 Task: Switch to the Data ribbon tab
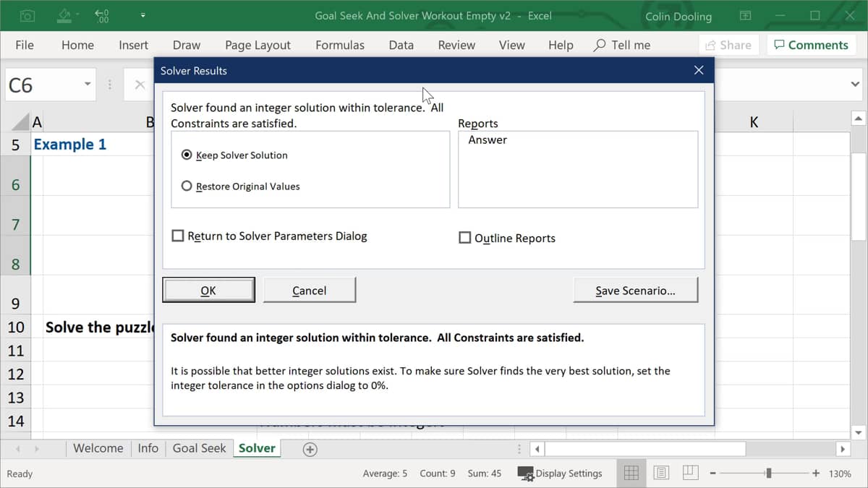401,45
